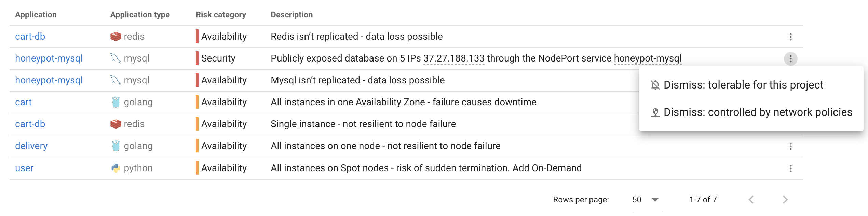
Task: Open the delivery application link
Action: coord(31,146)
